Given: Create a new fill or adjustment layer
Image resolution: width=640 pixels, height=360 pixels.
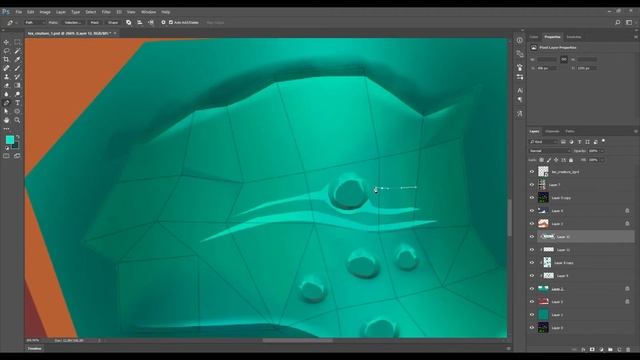Looking at the screenshot, I should (601, 349).
